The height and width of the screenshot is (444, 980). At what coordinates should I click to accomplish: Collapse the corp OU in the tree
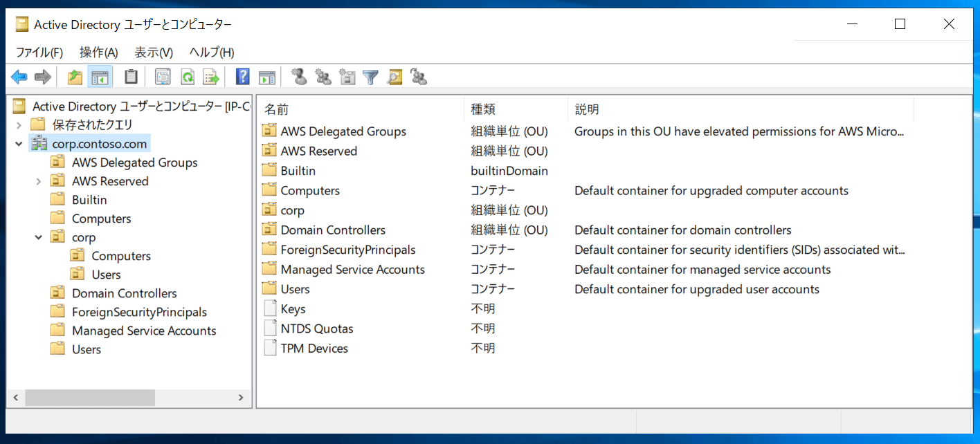pos(39,237)
